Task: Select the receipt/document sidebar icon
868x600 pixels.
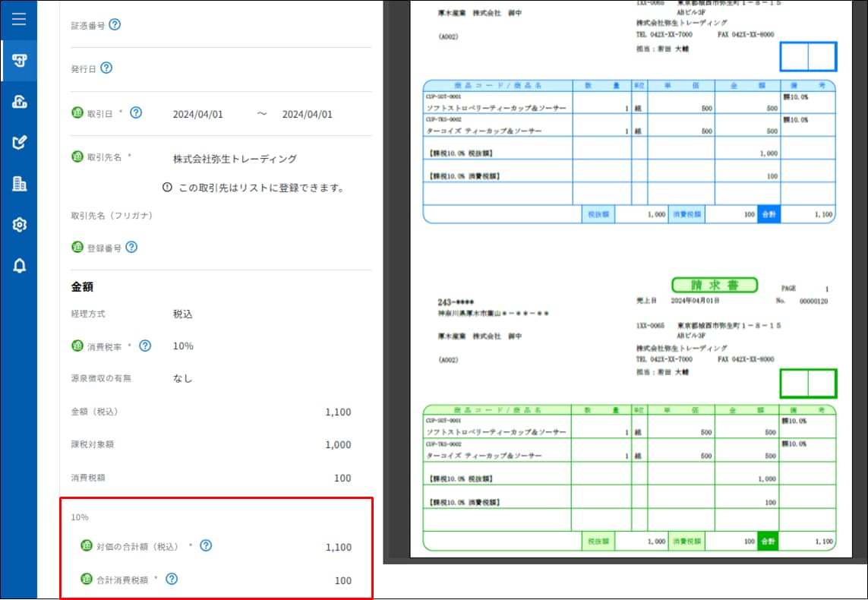Action: pos(19,61)
